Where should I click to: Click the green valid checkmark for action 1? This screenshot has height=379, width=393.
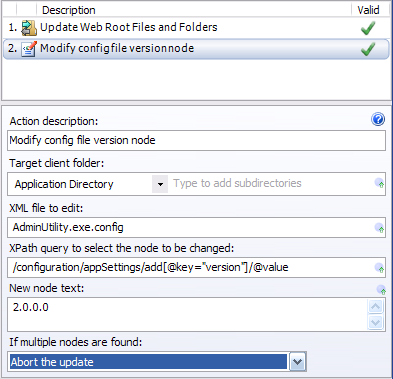368,28
